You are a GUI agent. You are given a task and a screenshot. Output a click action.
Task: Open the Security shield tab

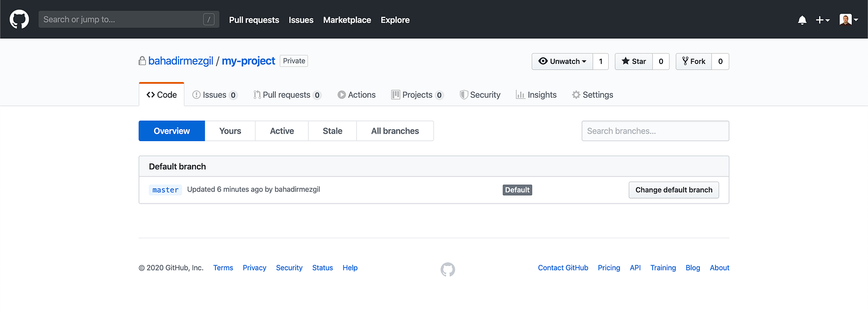480,94
